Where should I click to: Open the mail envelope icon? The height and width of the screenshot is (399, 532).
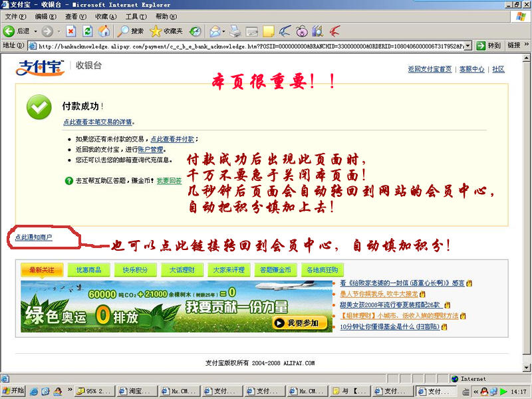[x=215, y=31]
